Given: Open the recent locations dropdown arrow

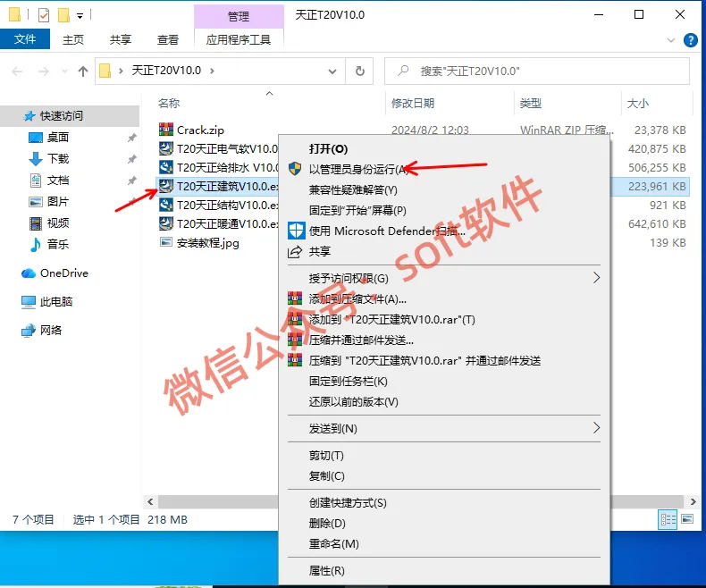Looking at the screenshot, I should (x=65, y=71).
